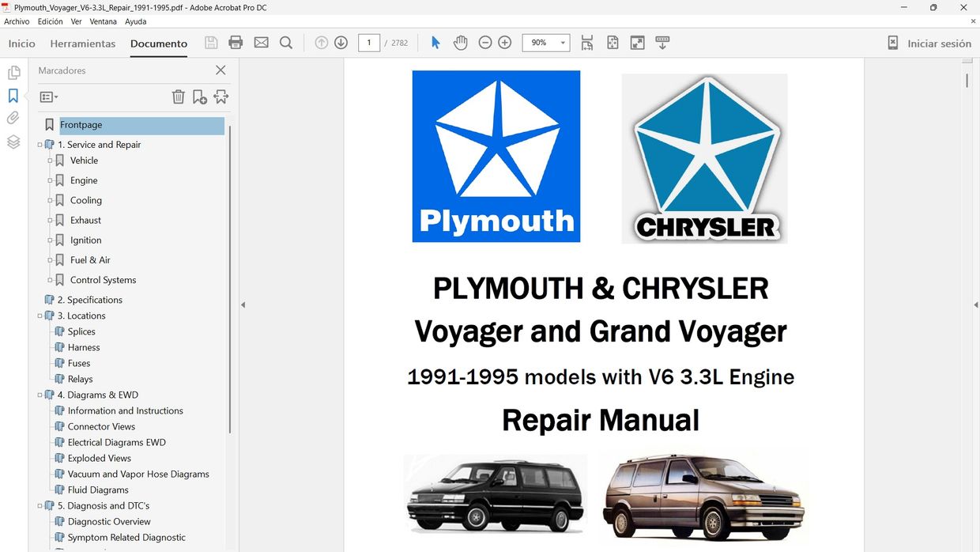Click the document vertical scrollbar thumb

(x=967, y=80)
